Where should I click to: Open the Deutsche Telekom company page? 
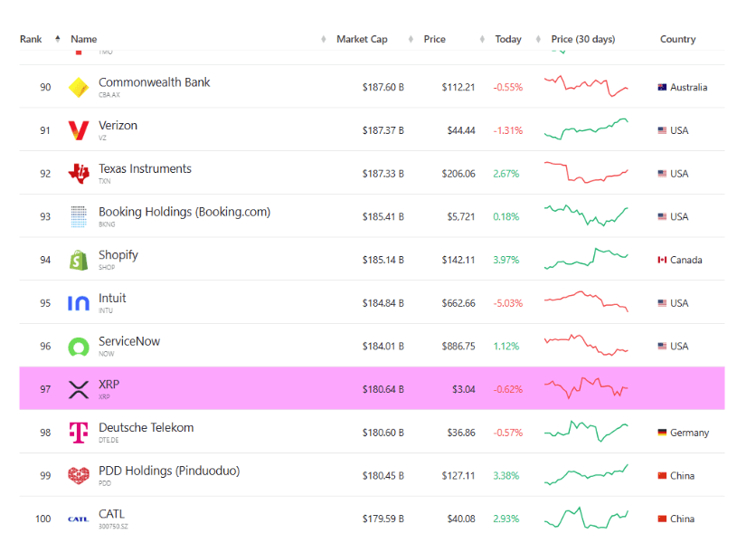(x=146, y=428)
